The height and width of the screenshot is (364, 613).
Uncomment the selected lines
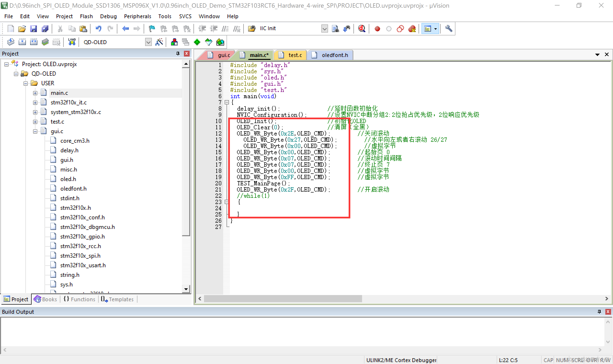click(237, 29)
